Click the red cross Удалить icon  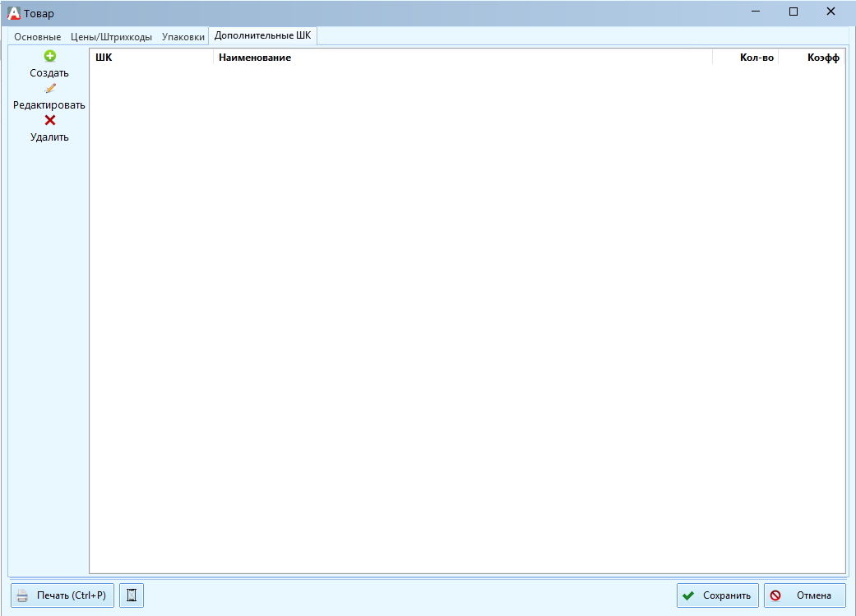click(x=49, y=119)
